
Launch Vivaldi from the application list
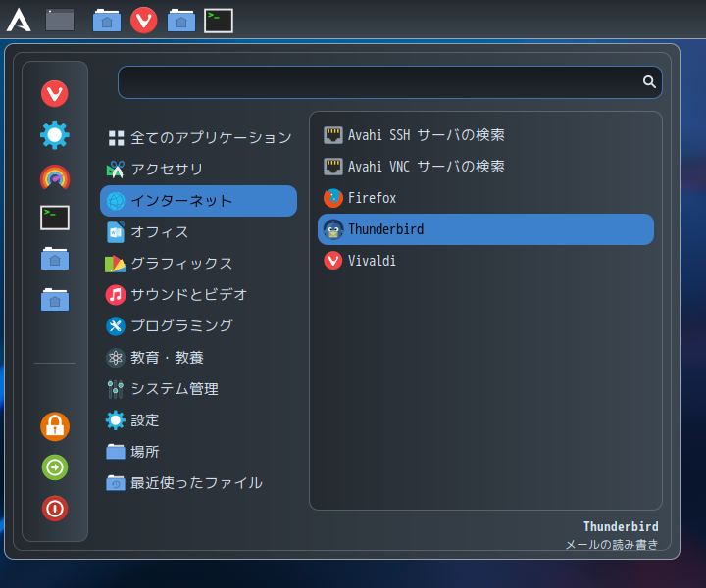tap(485, 261)
